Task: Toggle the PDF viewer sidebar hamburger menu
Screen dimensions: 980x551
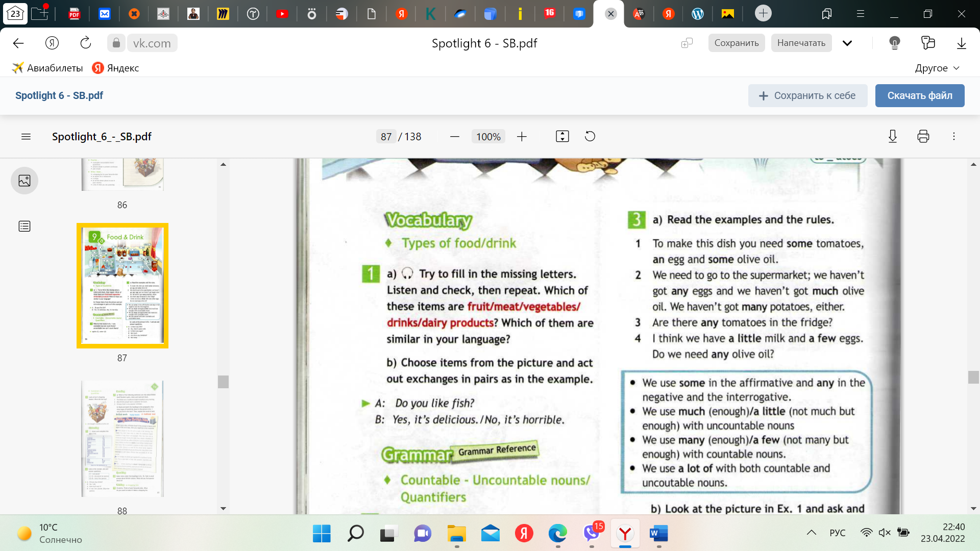Action: point(26,137)
